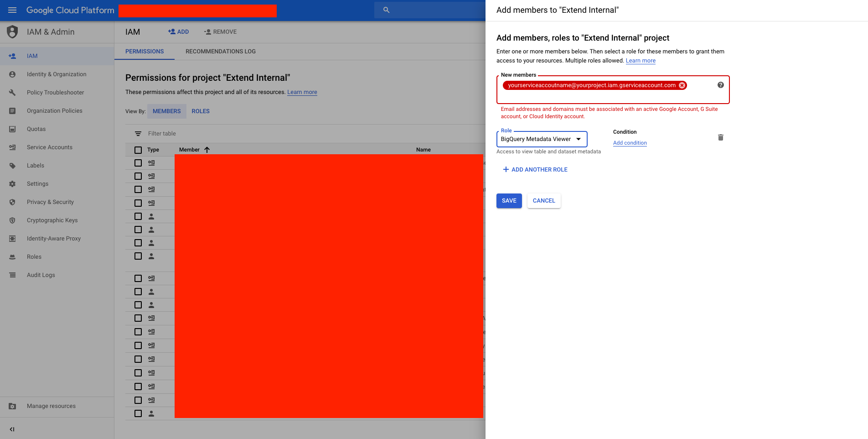Open Cryptographic Keys from the sidebar
The width and height of the screenshot is (868, 439).
52,220
